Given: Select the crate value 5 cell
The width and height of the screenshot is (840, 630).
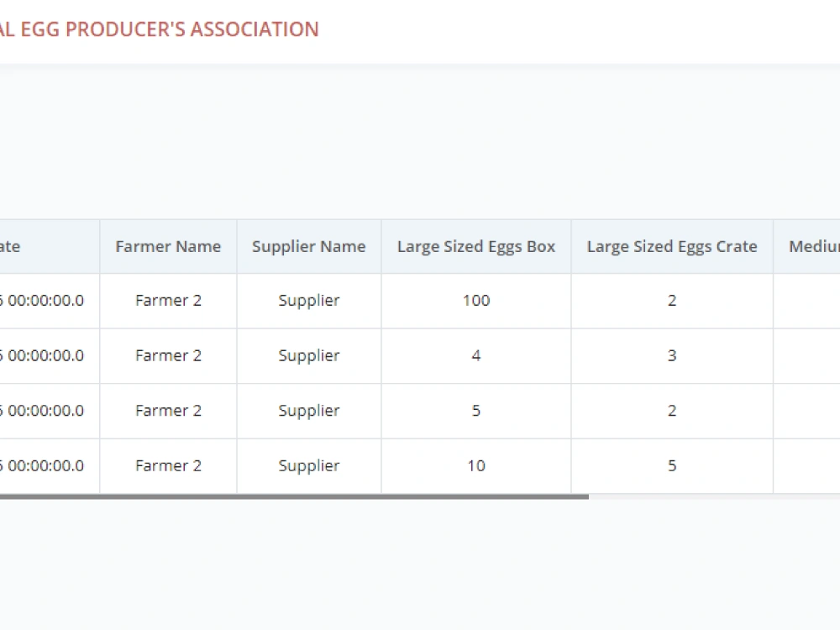Looking at the screenshot, I should tap(672, 466).
